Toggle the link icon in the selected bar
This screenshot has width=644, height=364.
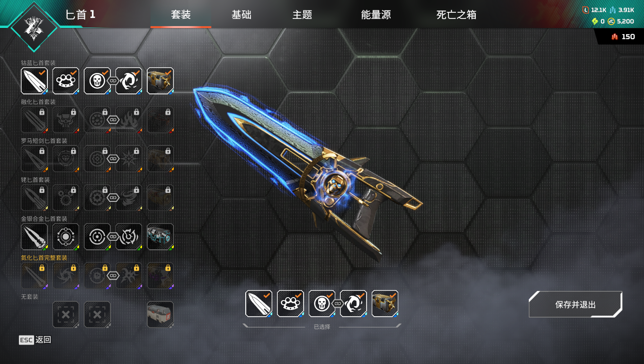pyautogui.click(x=338, y=304)
